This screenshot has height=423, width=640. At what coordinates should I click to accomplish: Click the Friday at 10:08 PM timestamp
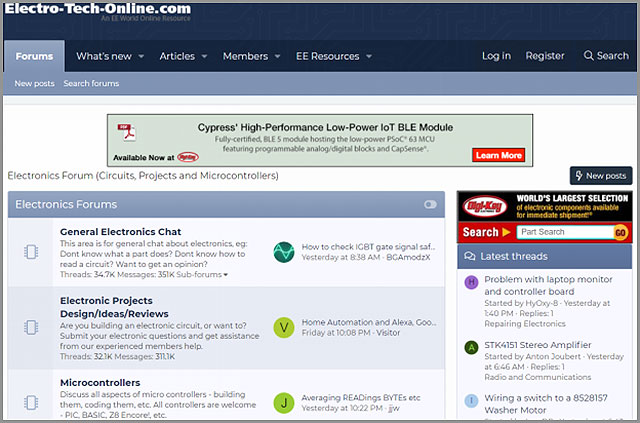(x=336, y=332)
